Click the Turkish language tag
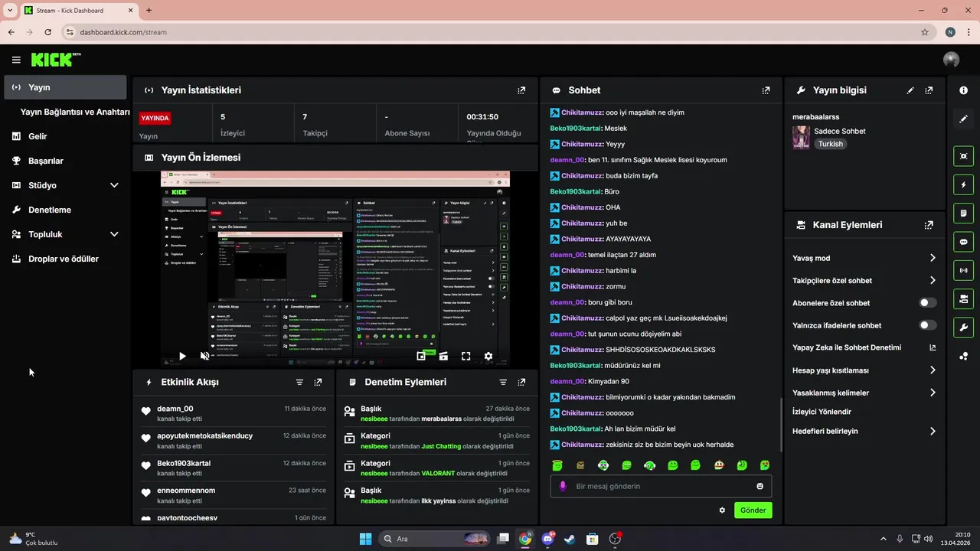This screenshot has height=551, width=980. pos(831,144)
